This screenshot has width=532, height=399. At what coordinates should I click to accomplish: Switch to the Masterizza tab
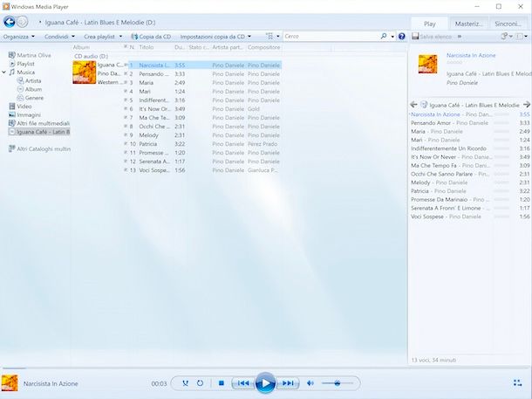[x=468, y=24]
